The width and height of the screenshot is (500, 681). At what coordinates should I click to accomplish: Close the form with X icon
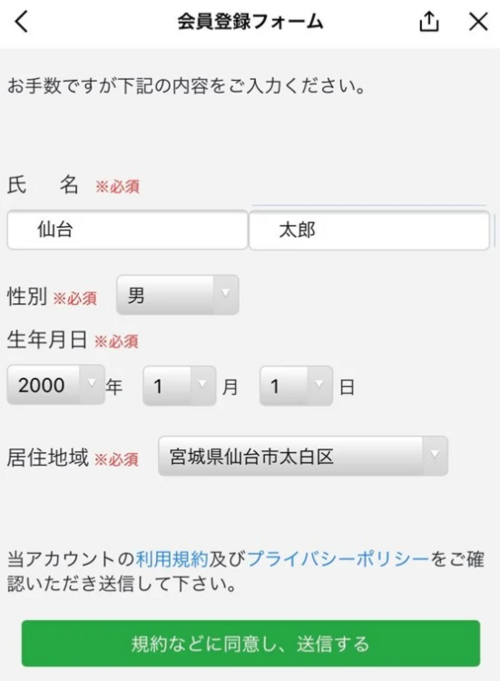pos(478,21)
